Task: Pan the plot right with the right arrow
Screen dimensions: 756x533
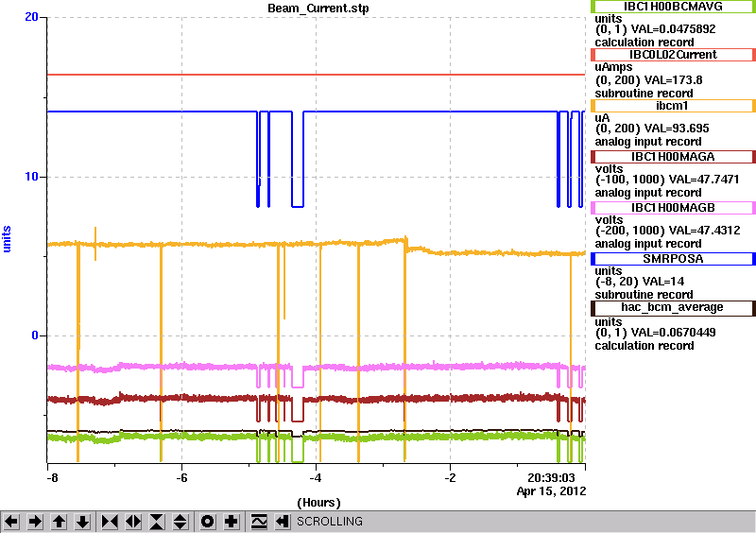Action: [35, 522]
